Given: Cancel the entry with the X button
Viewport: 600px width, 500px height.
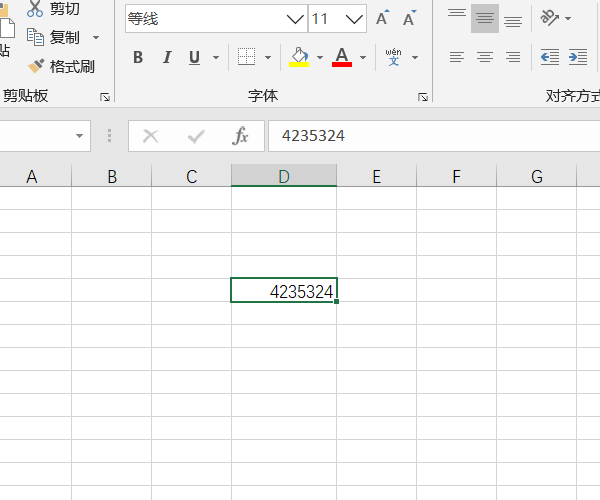Looking at the screenshot, I should click(x=150, y=136).
